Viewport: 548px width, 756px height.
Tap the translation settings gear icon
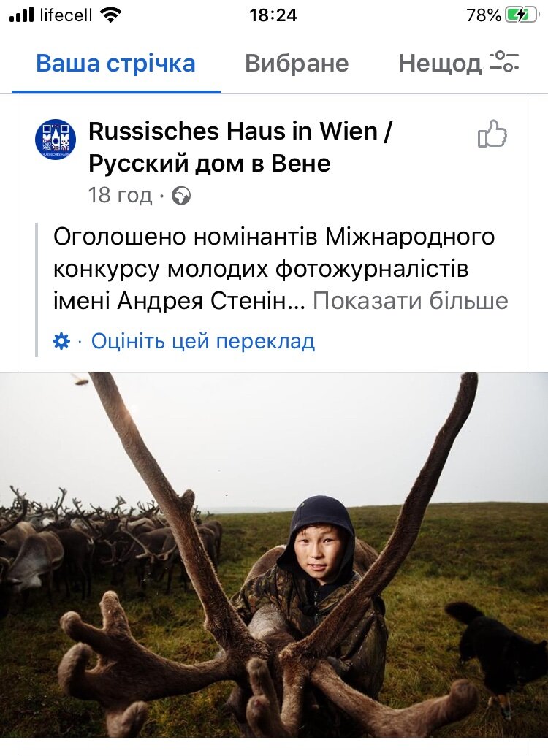pyautogui.click(x=61, y=341)
